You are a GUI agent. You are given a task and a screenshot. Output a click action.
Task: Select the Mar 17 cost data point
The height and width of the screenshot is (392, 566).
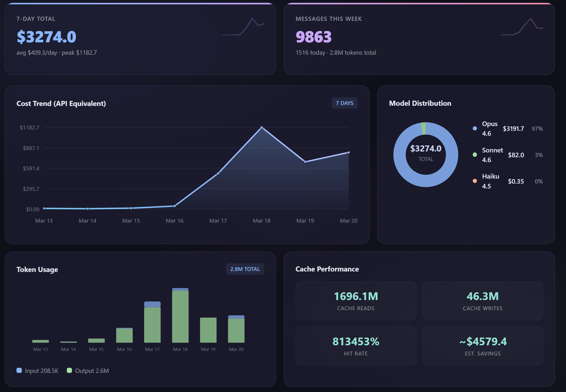click(218, 173)
